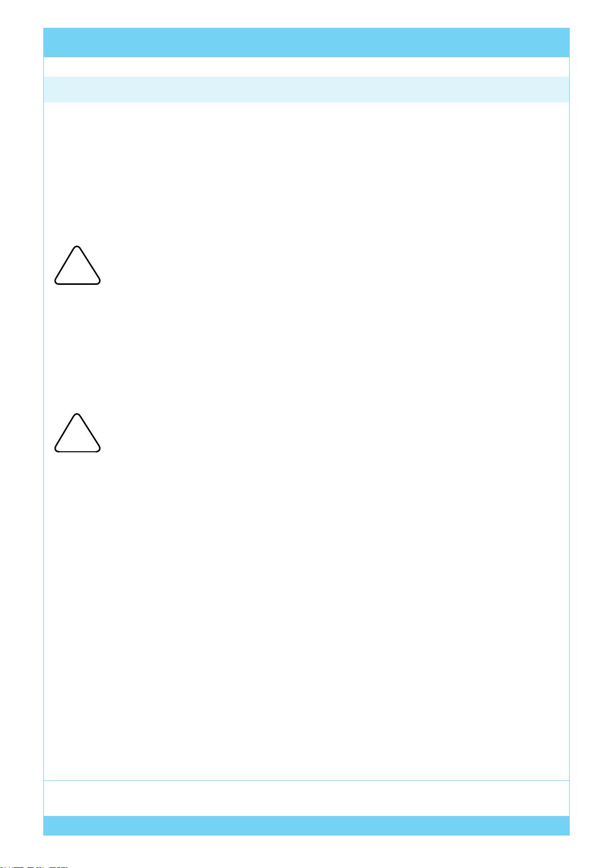Click the bright blue footer band

tap(306, 825)
